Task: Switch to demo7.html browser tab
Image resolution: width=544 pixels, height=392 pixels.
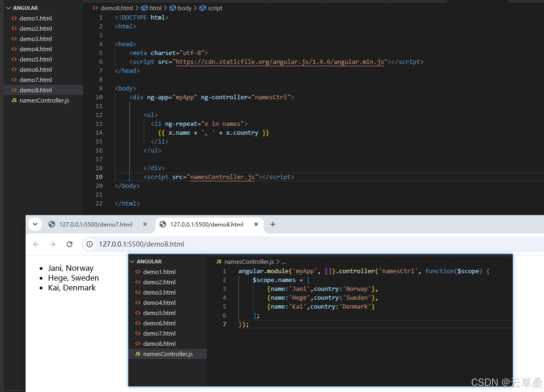Action: pos(96,224)
